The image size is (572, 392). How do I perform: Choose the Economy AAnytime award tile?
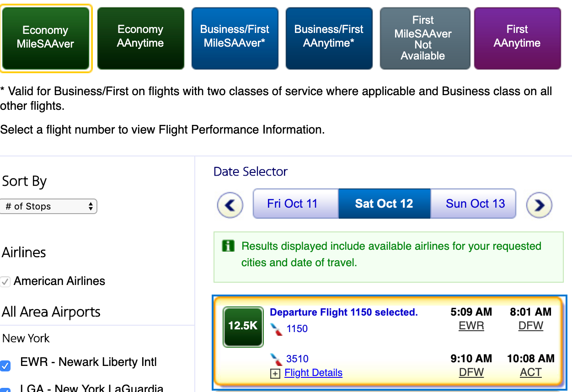pyautogui.click(x=140, y=37)
